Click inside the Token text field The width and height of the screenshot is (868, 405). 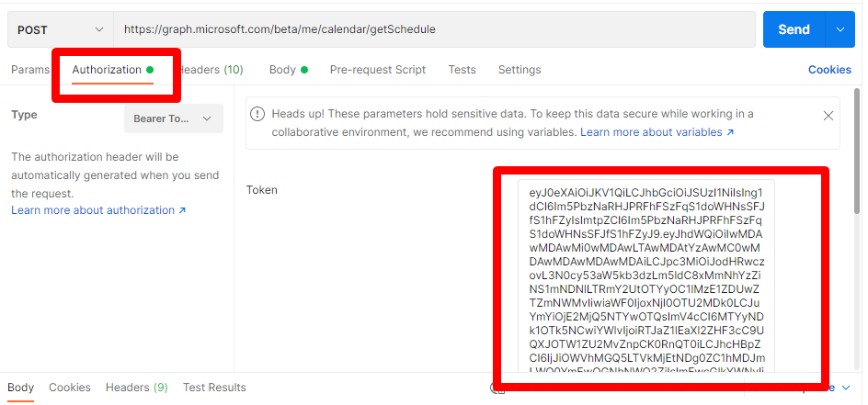click(645, 276)
